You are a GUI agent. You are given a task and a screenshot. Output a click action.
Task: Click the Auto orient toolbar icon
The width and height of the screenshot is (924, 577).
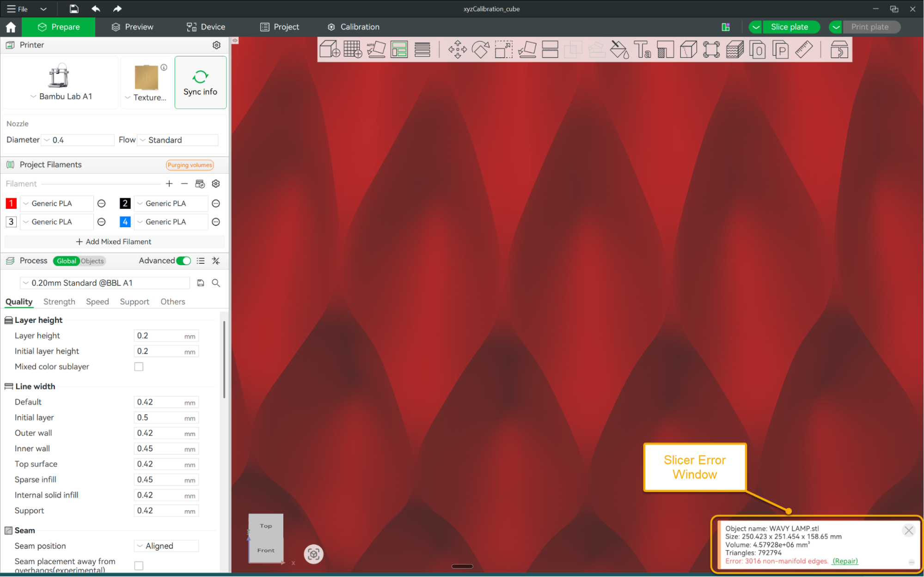(376, 49)
